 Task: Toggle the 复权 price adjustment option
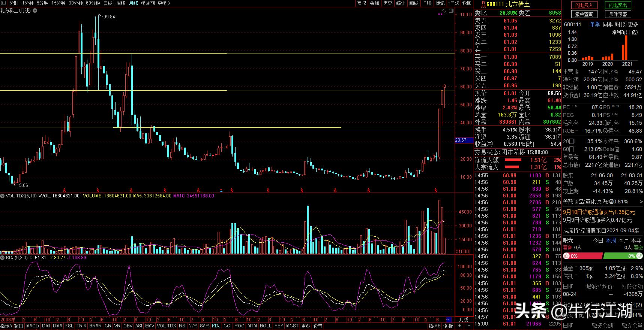(x=361, y=3)
